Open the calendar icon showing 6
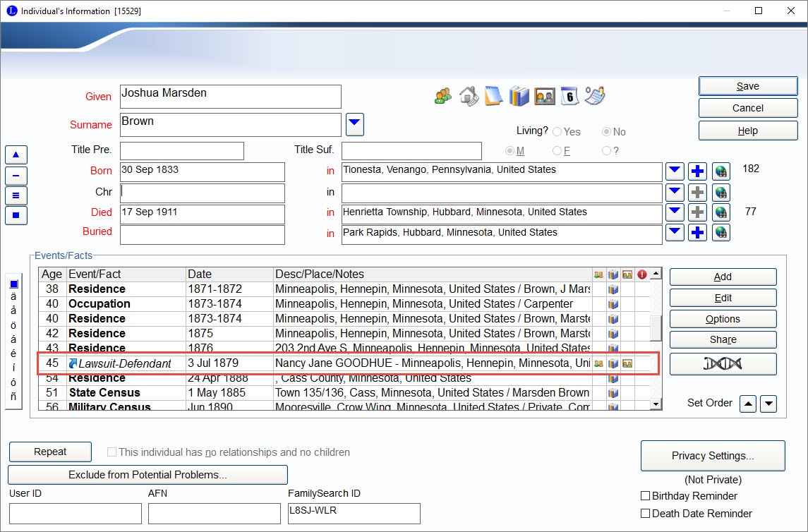Screen dimensions: 808x532 point(569,96)
